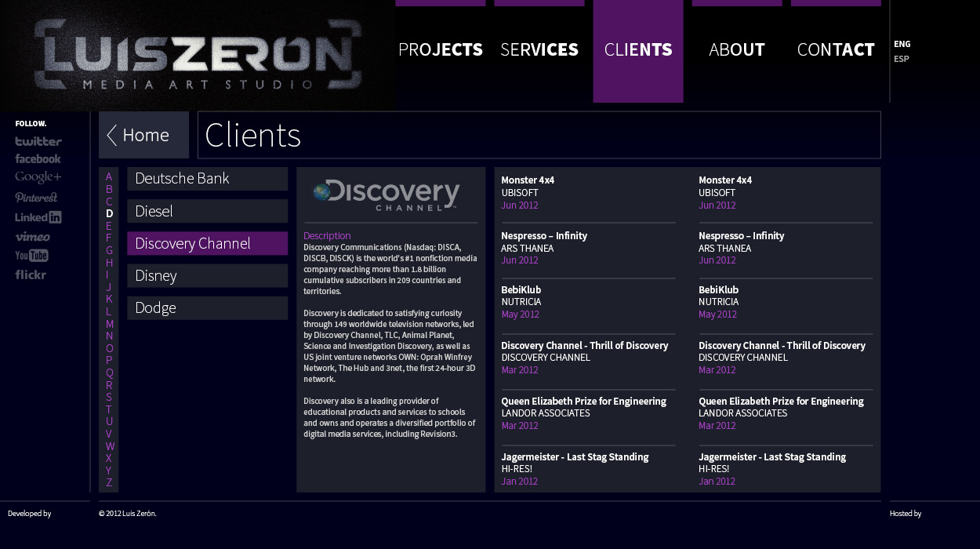Filter clients by letter H

[x=109, y=263]
